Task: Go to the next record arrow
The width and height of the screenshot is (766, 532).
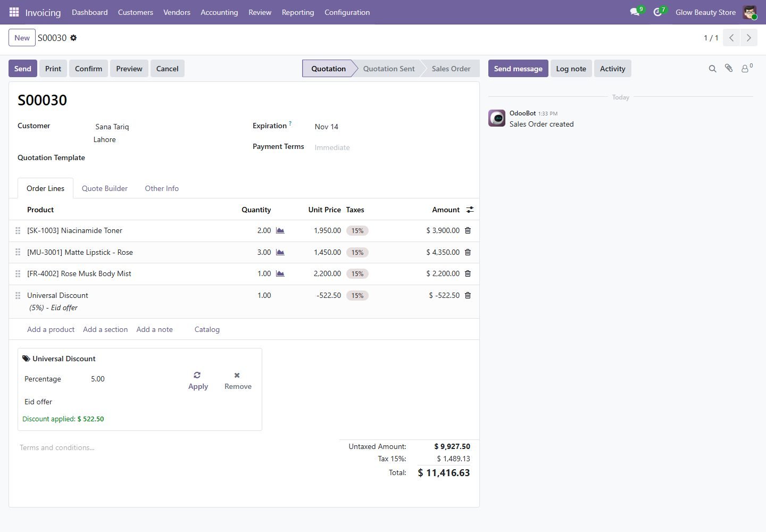Action: 748,38
